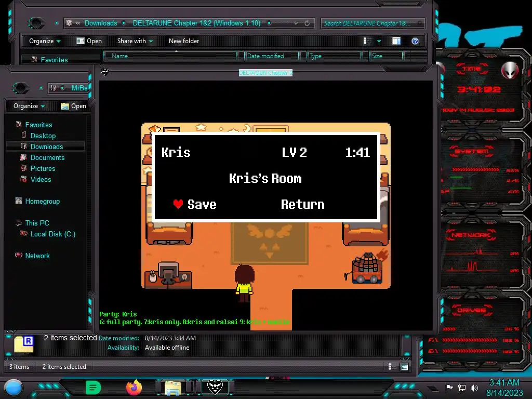Focus the Search DELTARUNE Chapter field
The image size is (532, 399).
coord(372,23)
